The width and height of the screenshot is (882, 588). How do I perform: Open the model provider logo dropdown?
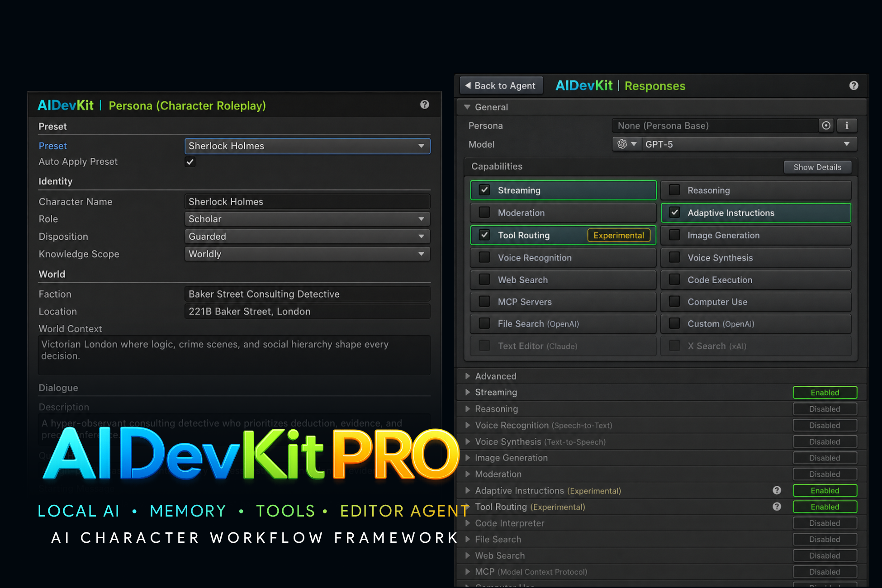(627, 144)
